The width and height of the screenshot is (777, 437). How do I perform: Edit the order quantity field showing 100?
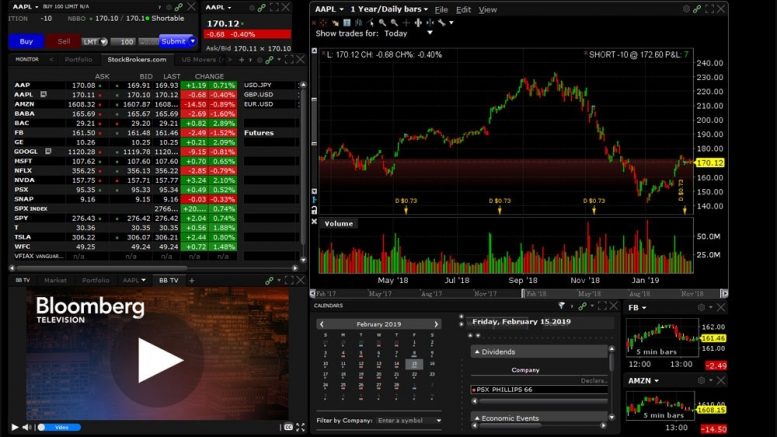pyautogui.click(x=123, y=42)
